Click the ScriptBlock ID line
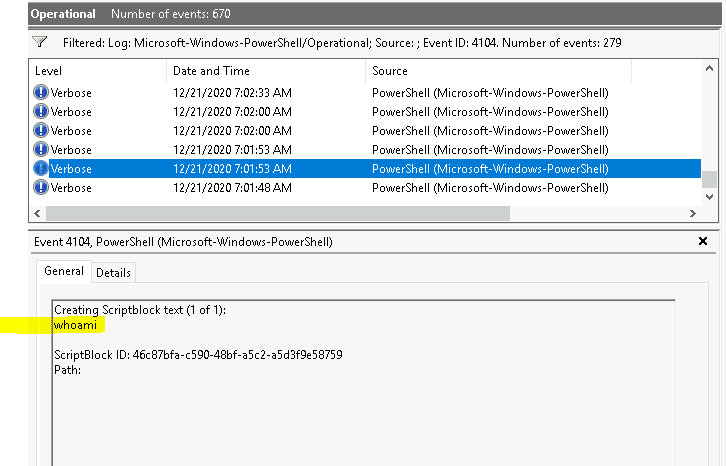This screenshot has height=466, width=726. pos(198,355)
